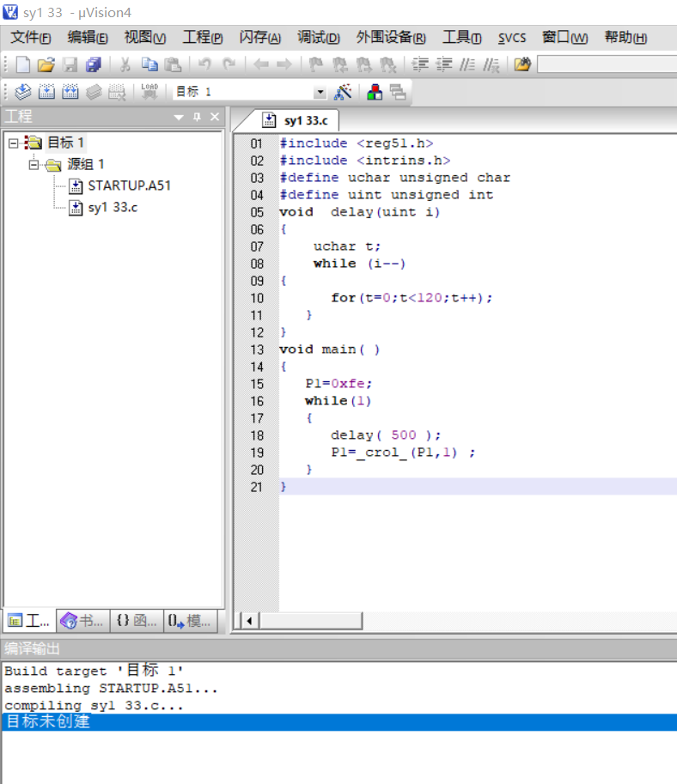The height and width of the screenshot is (784, 677).
Task: Comment selection toolbar icon
Action: click(467, 64)
